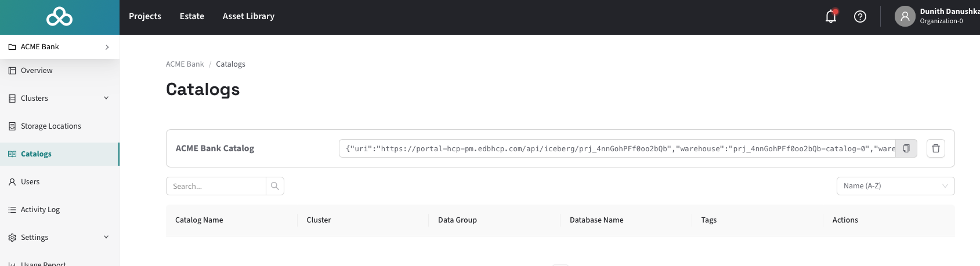Screen dimensions: 980x266
Task: Click the ACME Bank folder icon
Action: coord(12,47)
